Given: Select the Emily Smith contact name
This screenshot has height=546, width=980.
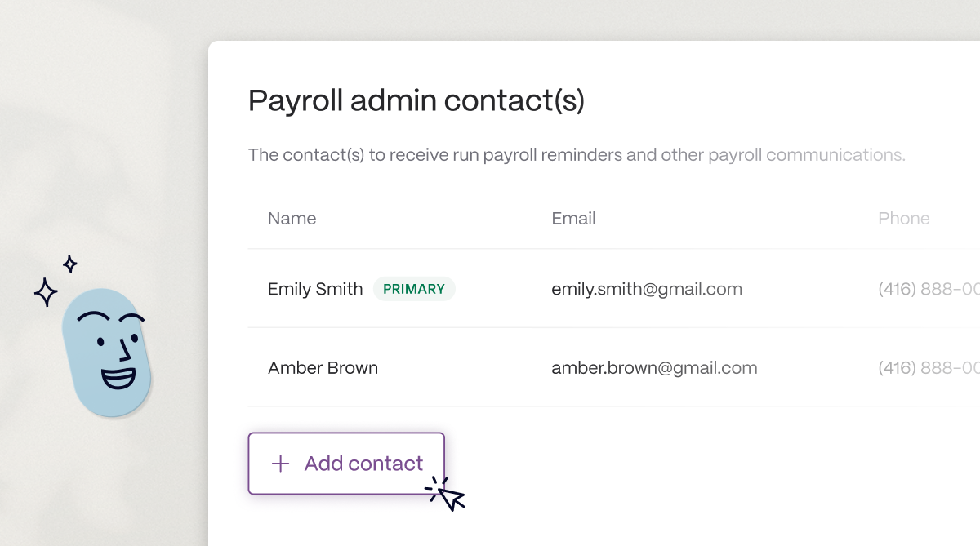Looking at the screenshot, I should coord(315,289).
